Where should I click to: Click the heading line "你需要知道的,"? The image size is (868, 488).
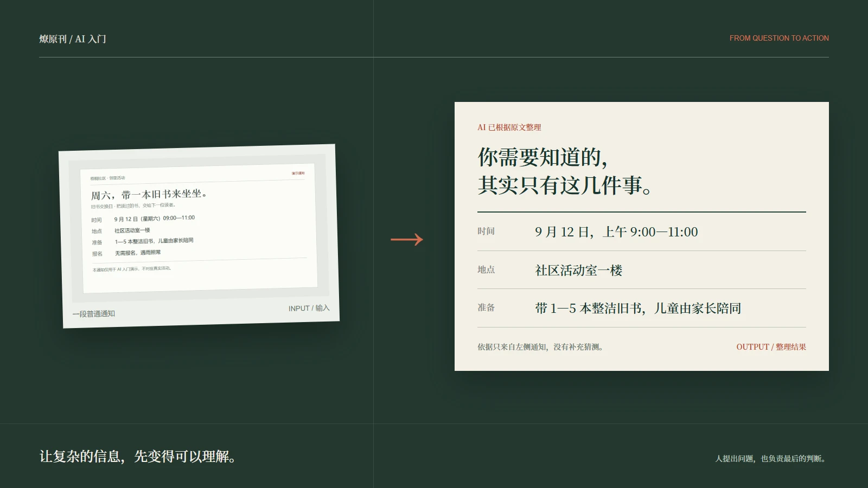542,157
